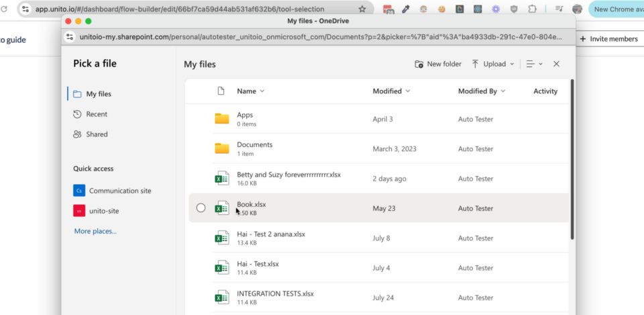The image size is (644, 315).
Task: Open unito-site quick access icon
Action: (x=79, y=211)
